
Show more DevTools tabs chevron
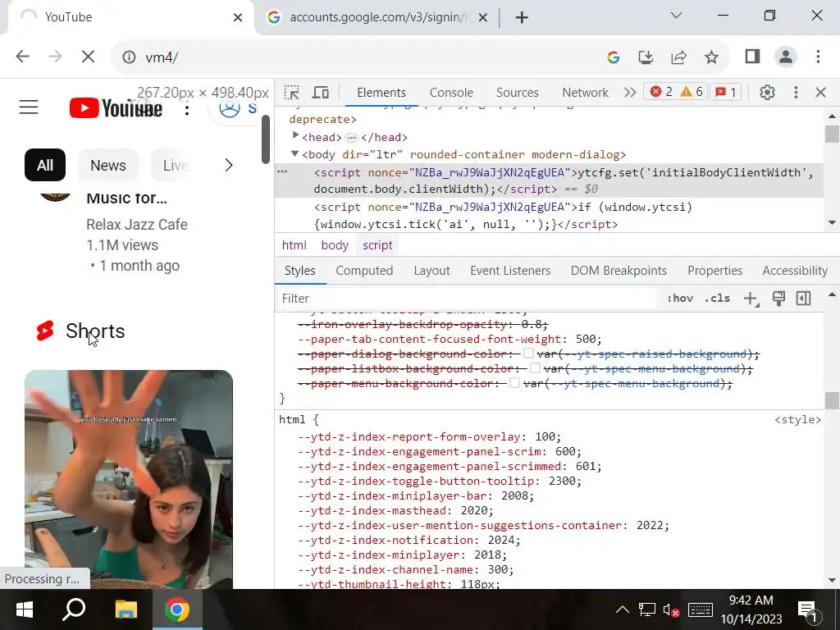pos(629,93)
